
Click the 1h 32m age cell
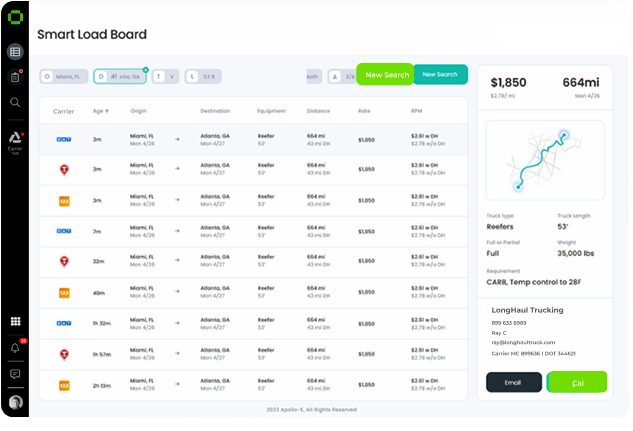click(x=102, y=323)
